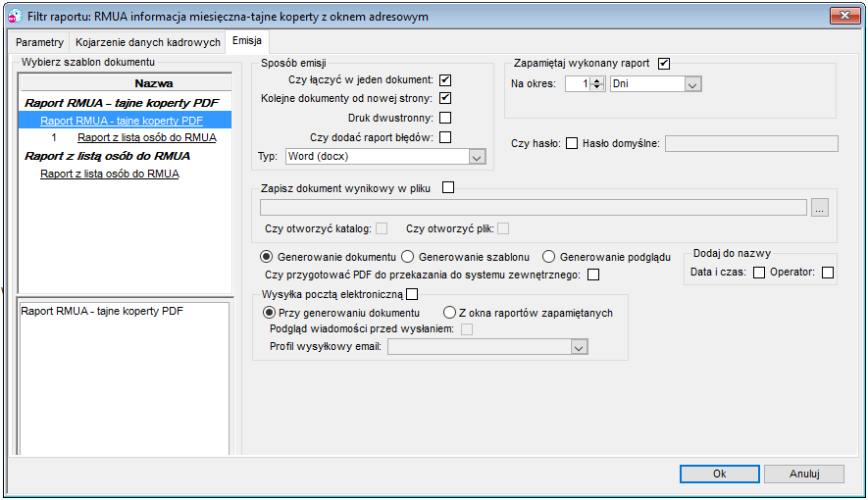Image resolution: width=868 pixels, height=500 pixels.
Task: Click the output file path field
Action: [534, 208]
